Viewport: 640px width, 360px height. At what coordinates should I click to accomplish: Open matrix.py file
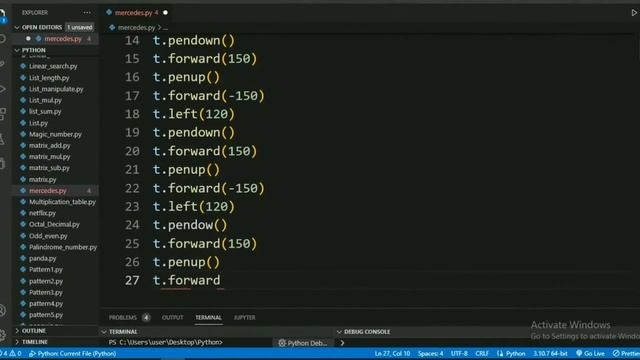pyautogui.click(x=42, y=180)
